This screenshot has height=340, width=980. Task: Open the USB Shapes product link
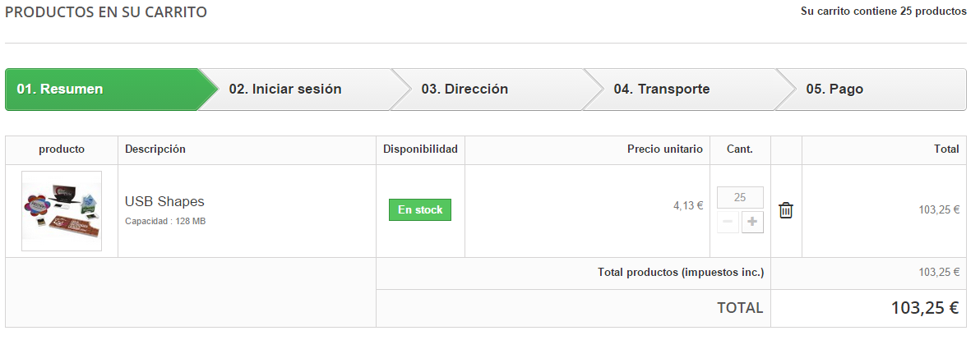(164, 201)
